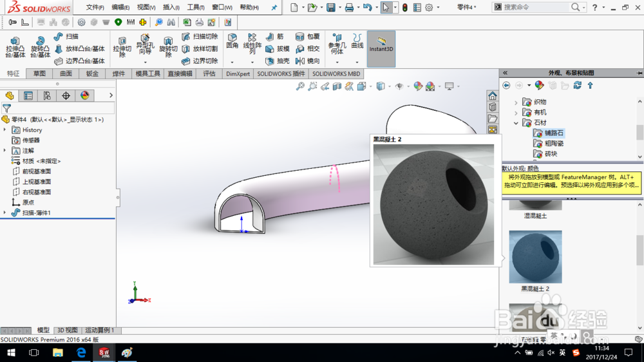Click the Swept Cut (扫描切除) tool

click(200, 37)
